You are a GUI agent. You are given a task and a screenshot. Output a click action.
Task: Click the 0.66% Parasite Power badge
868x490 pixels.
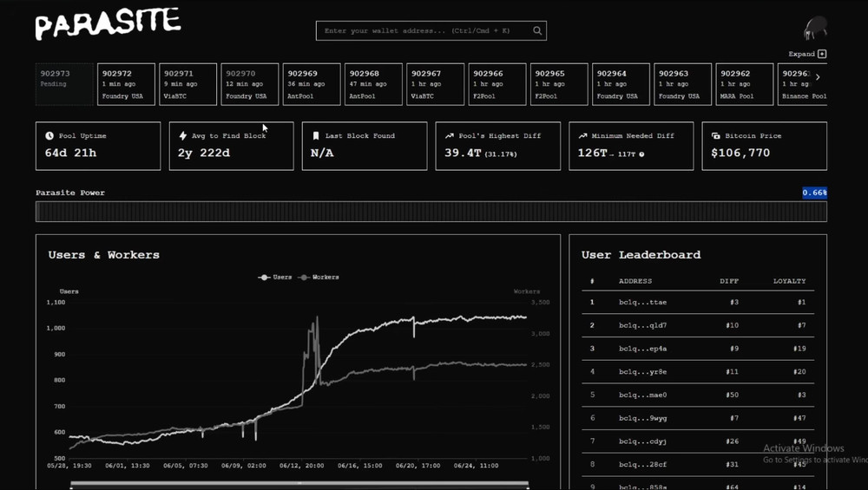814,193
